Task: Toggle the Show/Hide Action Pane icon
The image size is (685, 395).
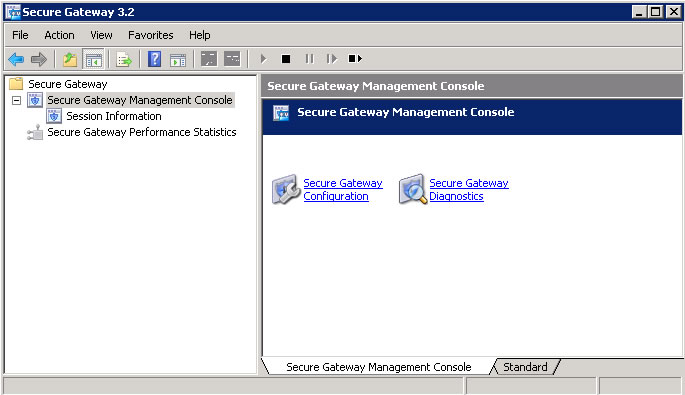Action: (178, 59)
